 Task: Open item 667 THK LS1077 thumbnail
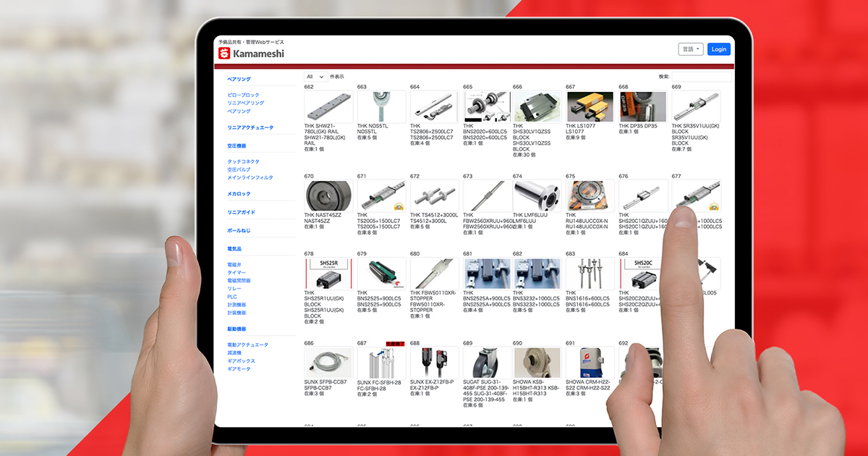(590, 106)
